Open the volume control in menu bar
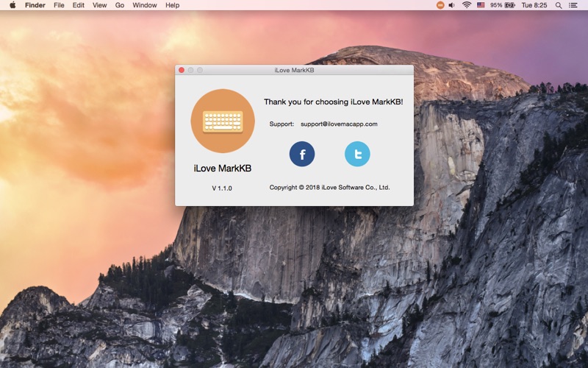 point(452,5)
